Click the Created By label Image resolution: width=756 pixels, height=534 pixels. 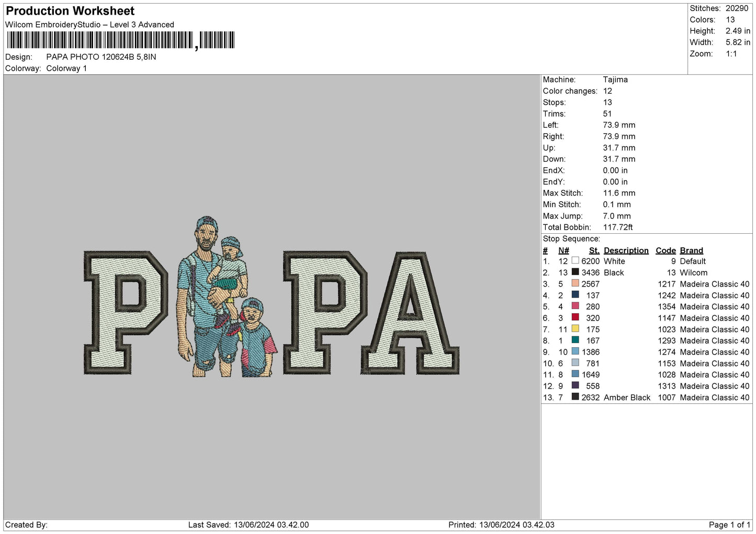tap(26, 525)
